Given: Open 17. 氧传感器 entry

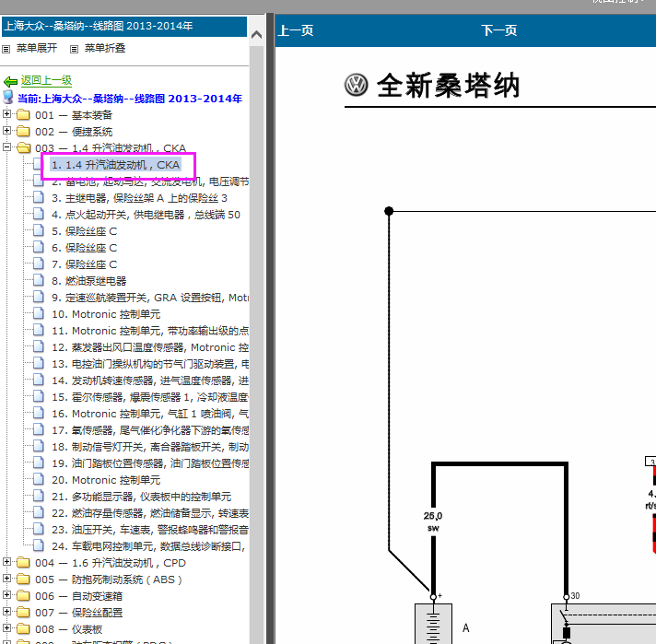Looking at the screenshot, I should (150, 430).
